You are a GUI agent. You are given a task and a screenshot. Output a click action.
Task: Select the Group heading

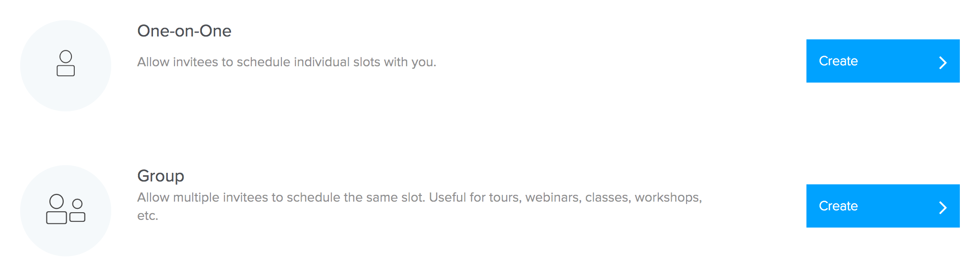[x=161, y=176]
